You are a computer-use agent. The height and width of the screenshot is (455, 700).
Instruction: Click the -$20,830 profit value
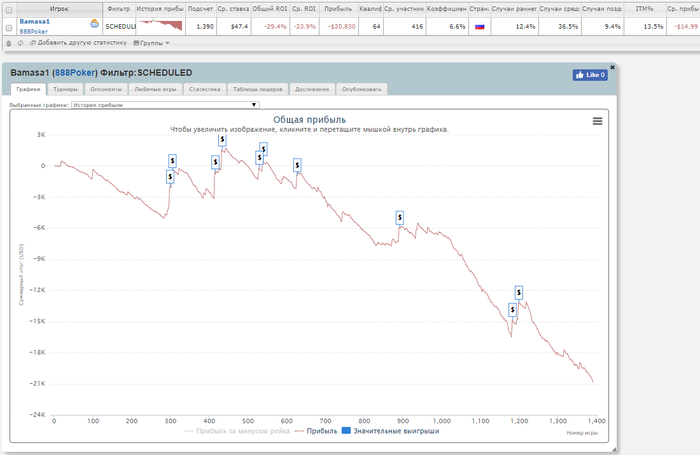(342, 27)
